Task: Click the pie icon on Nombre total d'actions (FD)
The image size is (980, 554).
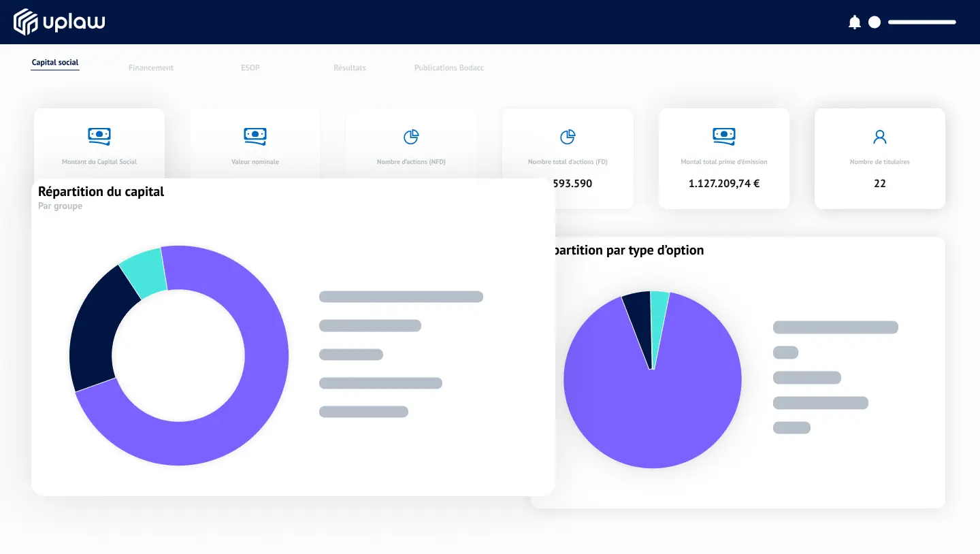Action: click(x=568, y=136)
